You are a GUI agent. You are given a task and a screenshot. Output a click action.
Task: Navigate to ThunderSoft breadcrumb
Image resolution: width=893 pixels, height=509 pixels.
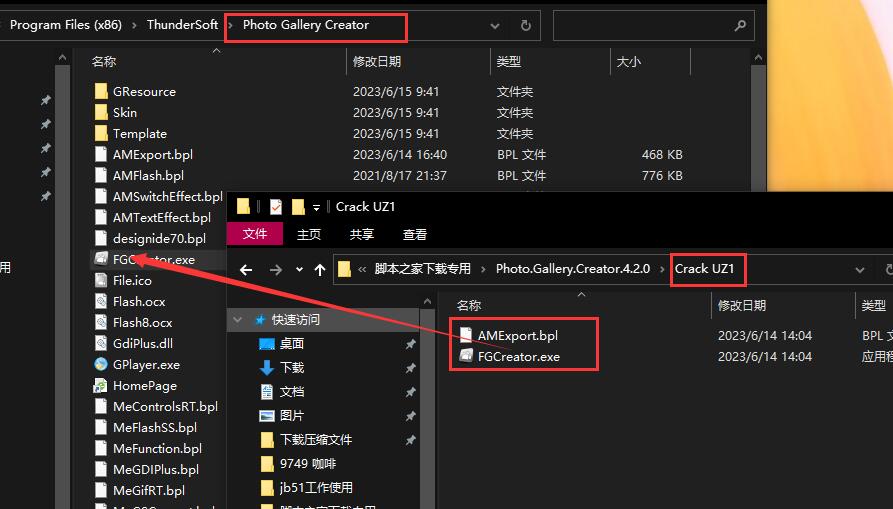pyautogui.click(x=182, y=25)
